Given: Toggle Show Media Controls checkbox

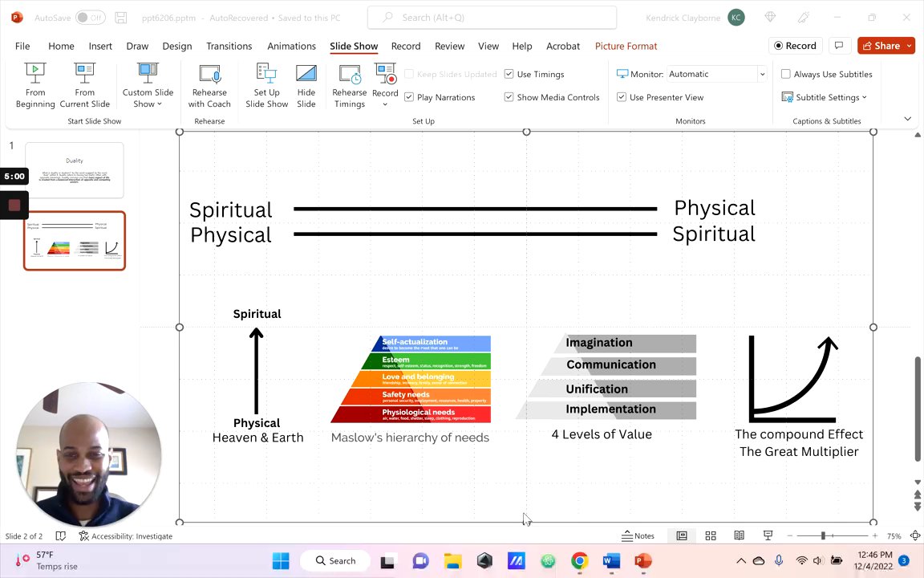Looking at the screenshot, I should [509, 96].
